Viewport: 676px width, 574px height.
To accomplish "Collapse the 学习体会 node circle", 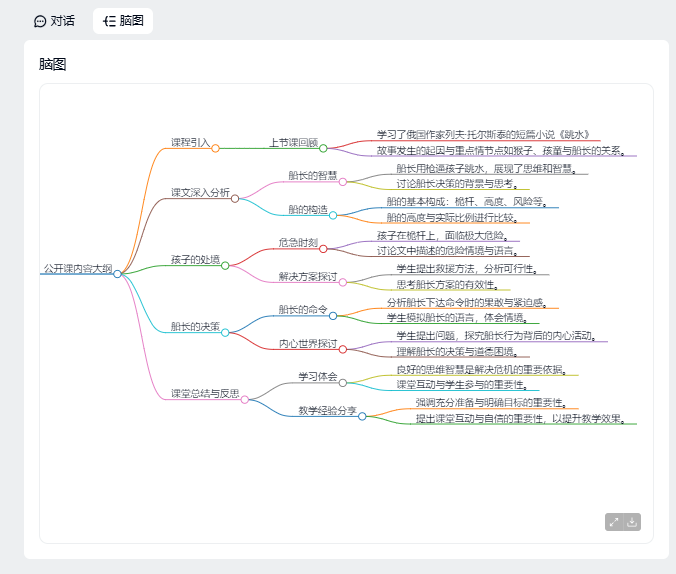I will [x=343, y=382].
